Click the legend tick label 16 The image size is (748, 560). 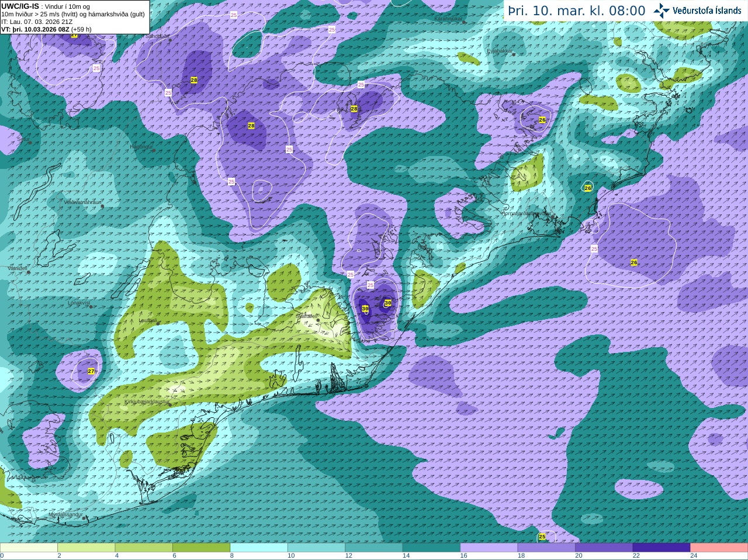pos(463,556)
